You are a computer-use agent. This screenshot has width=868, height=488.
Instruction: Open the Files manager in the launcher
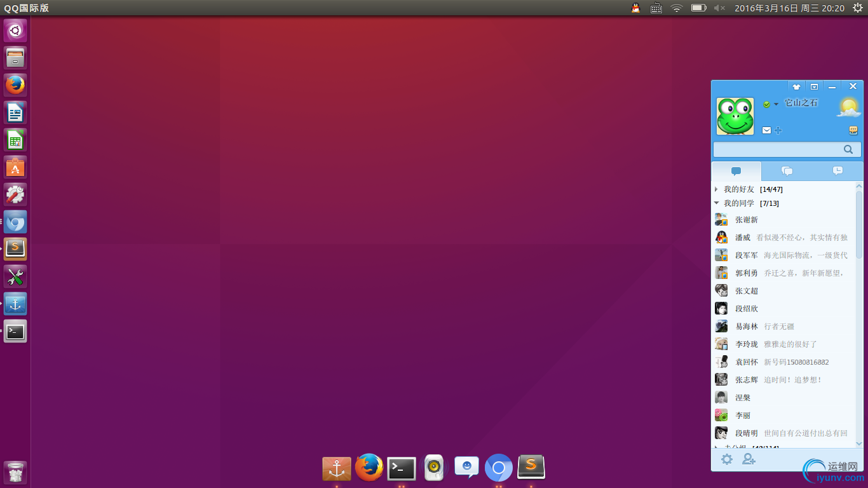15,58
